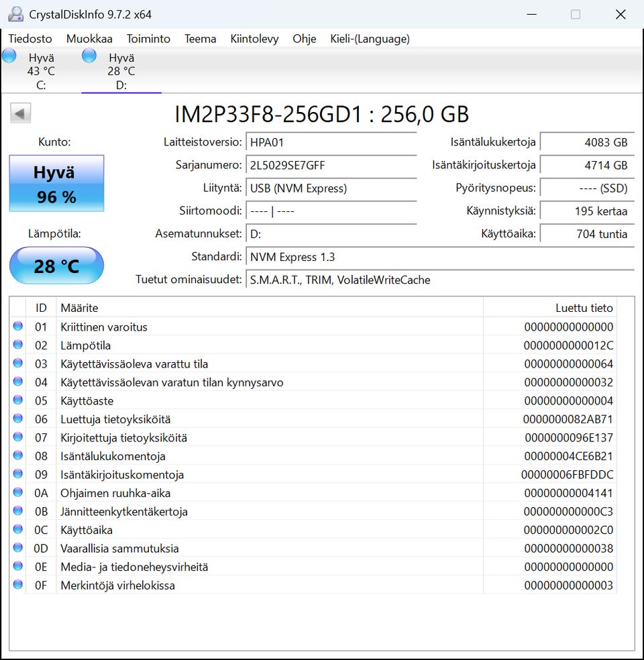Open the Tiedosto menu
Screen dimensions: 644x660
tap(30, 39)
